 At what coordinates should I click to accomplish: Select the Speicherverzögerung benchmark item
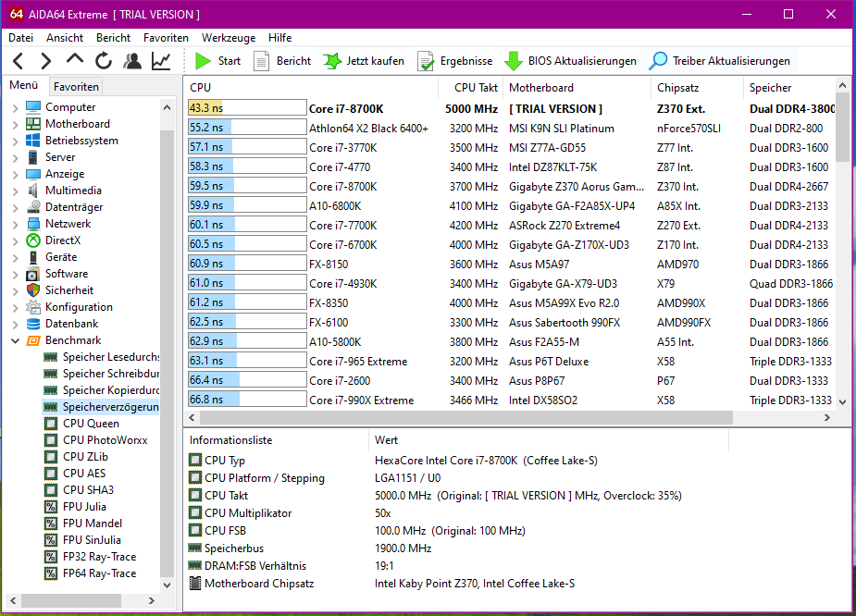(x=101, y=406)
